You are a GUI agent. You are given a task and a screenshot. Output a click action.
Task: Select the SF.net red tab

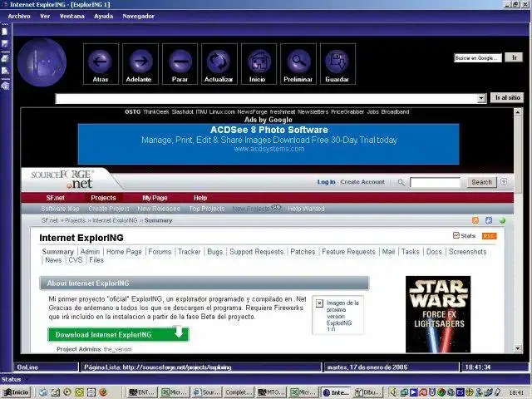tap(56, 198)
